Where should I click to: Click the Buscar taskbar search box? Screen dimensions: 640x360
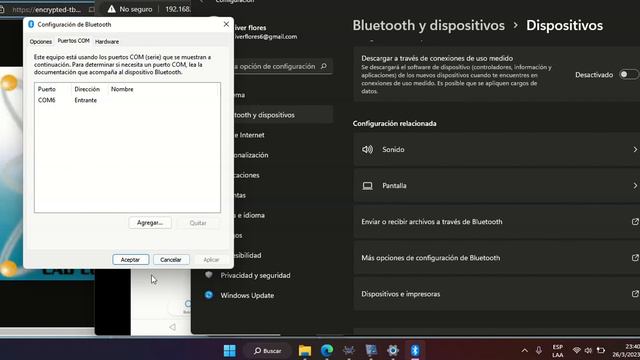click(268, 351)
